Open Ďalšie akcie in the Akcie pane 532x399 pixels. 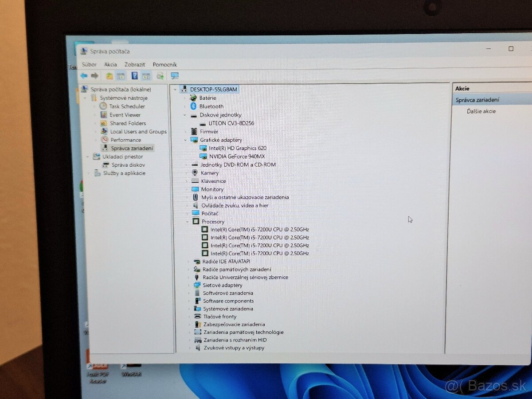pos(481,111)
